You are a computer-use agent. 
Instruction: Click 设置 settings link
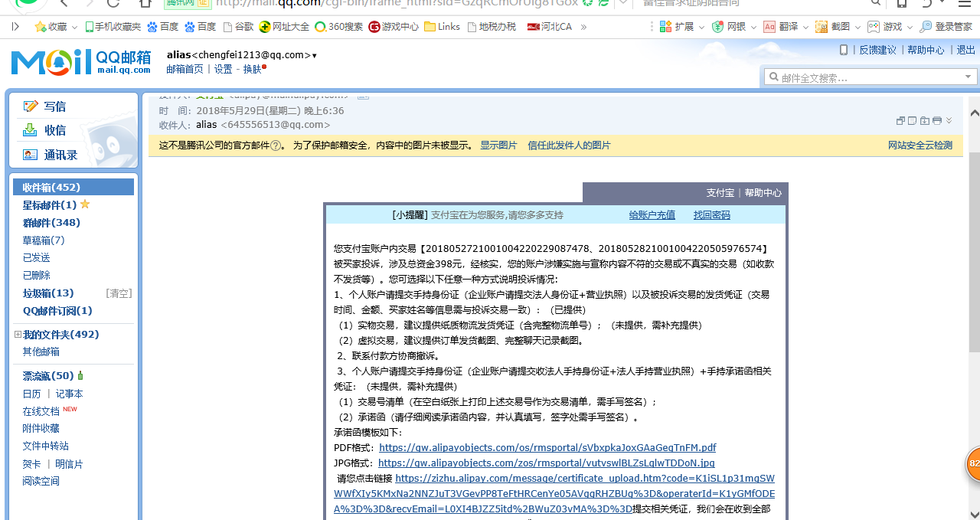click(223, 69)
